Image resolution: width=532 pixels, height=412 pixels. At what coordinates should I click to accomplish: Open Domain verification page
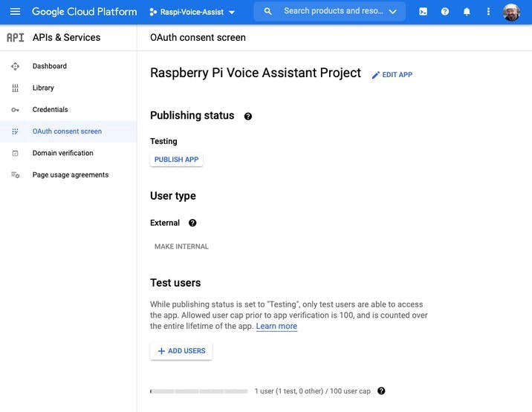point(62,153)
